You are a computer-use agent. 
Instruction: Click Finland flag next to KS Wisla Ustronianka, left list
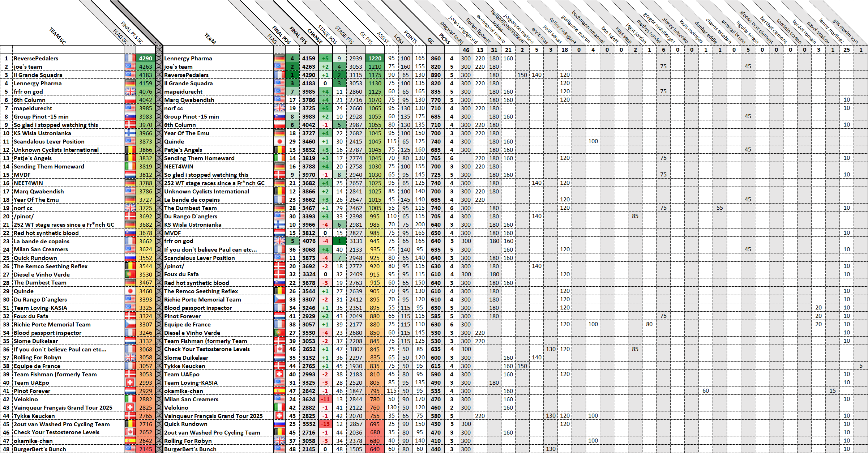[130, 133]
